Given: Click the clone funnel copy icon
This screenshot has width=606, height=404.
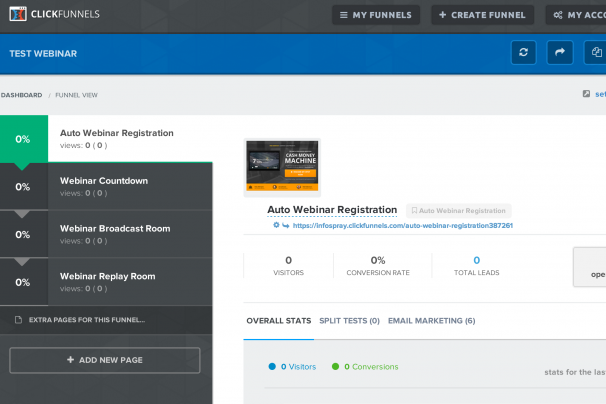Looking at the screenshot, I should tap(595, 53).
